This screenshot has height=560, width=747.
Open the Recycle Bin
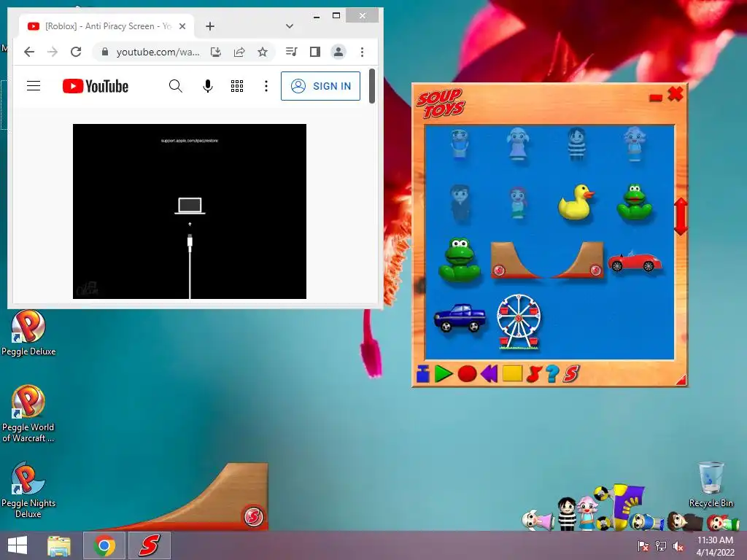click(x=711, y=484)
